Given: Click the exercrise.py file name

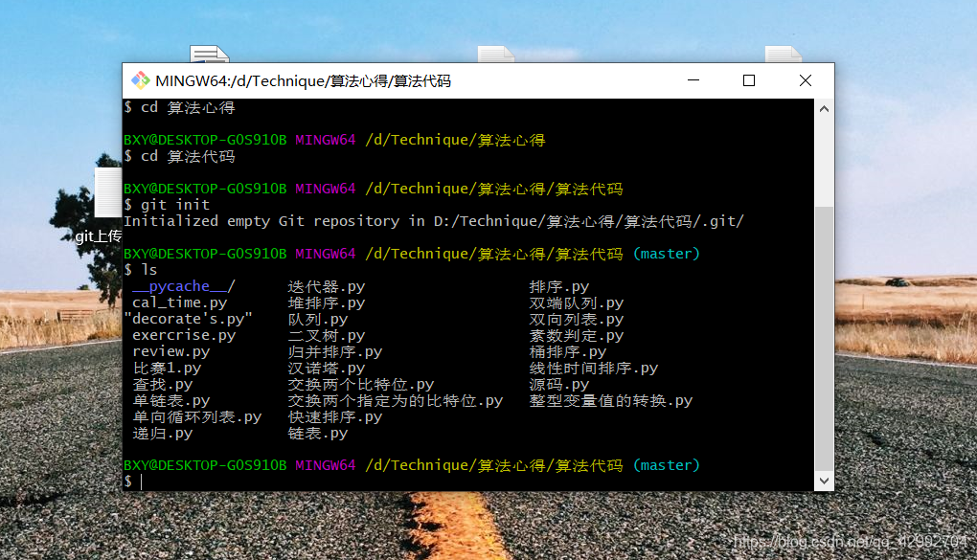Looking at the screenshot, I should [x=184, y=335].
